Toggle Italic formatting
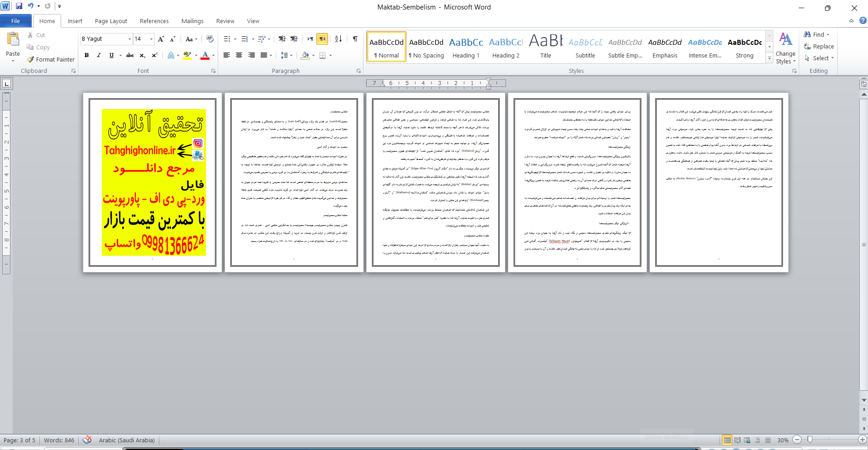This screenshot has width=868, height=450. coord(99,55)
